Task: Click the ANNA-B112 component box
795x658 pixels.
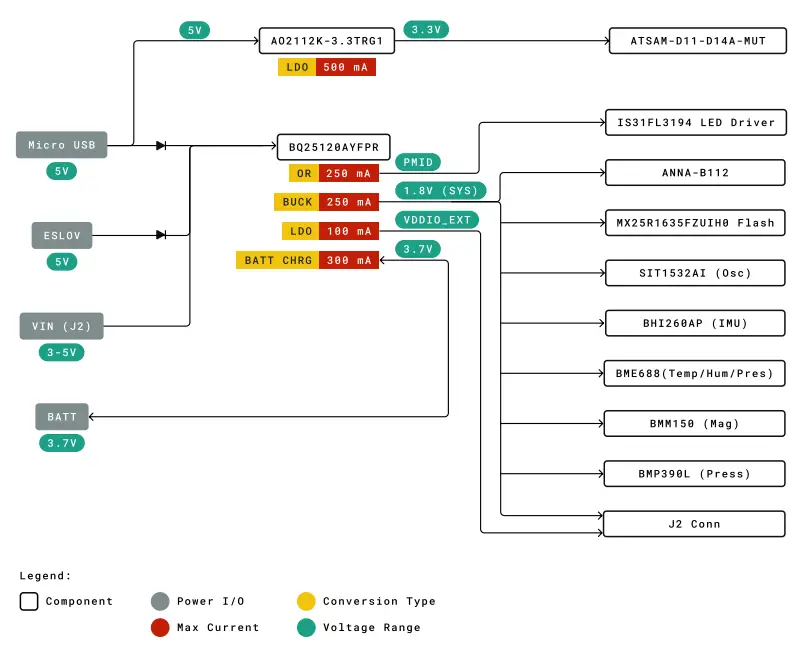Action: click(x=695, y=172)
